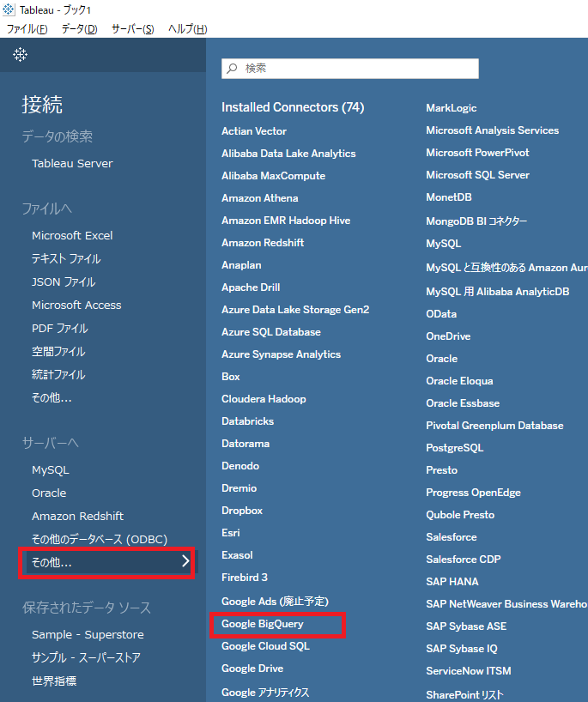This screenshot has width=588, height=702.
Task: Select the Azure SQL Database connector
Action: [271, 332]
